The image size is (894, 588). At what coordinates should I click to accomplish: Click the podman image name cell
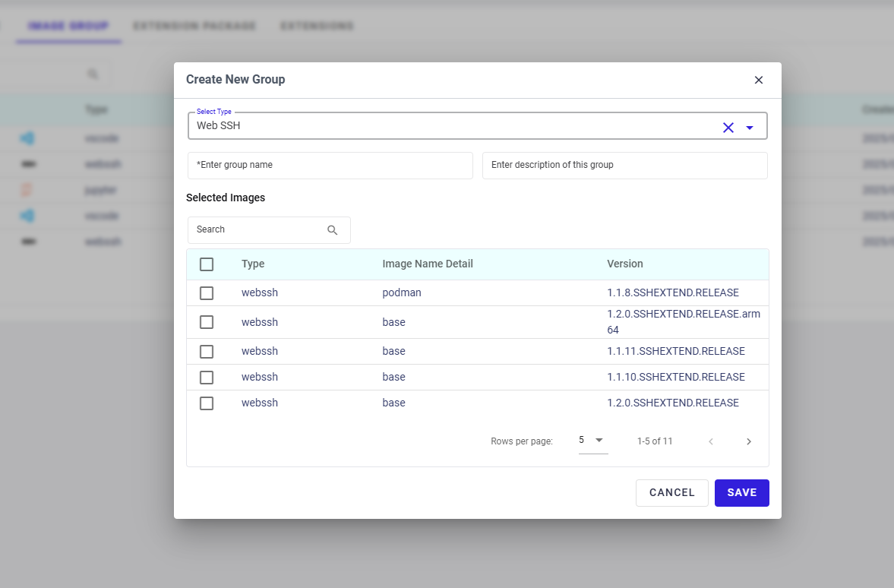pyautogui.click(x=401, y=293)
